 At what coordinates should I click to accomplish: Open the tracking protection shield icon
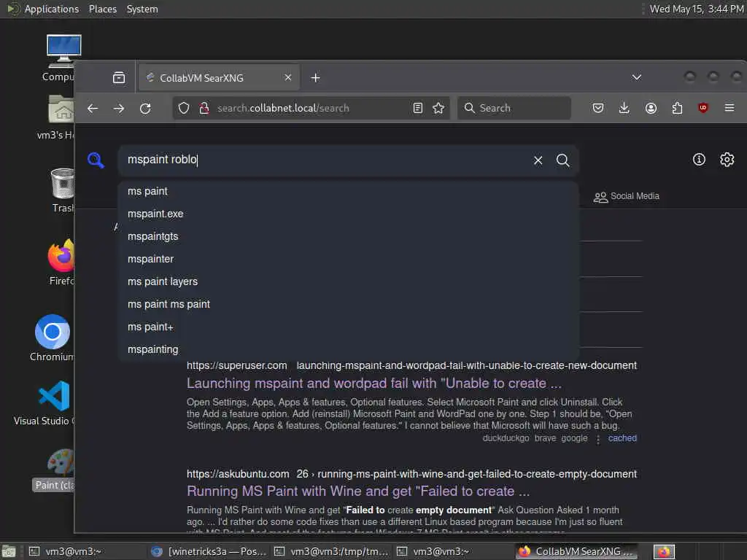click(x=184, y=108)
